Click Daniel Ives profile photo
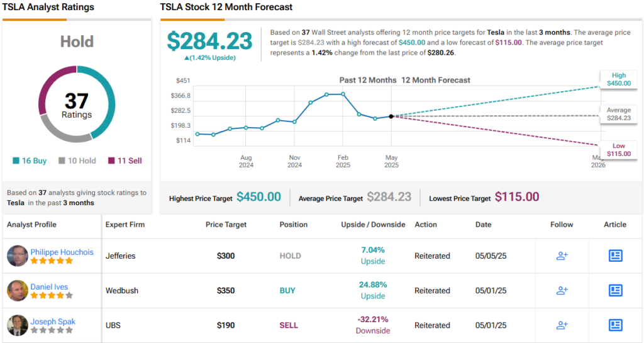Screen dimensions: 644x343 click(17, 290)
